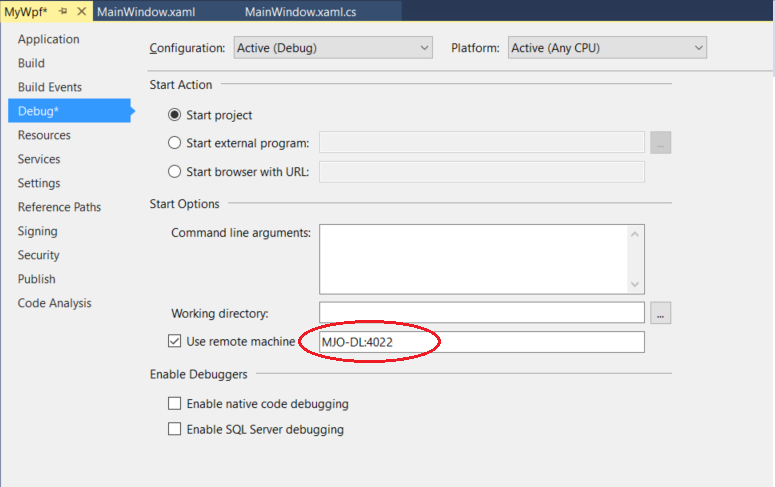Screen dimensions: 775x487
Task: Select the Start project radio button
Action: point(175,115)
